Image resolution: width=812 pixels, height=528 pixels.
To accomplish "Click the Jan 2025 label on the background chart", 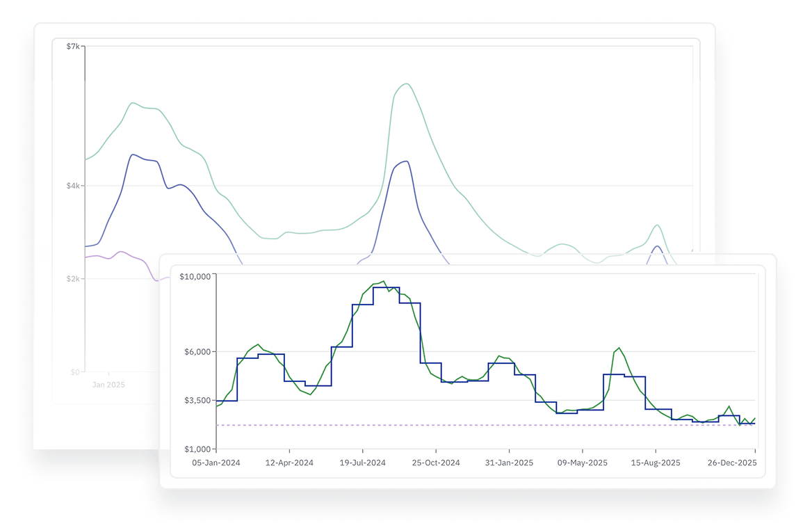I will point(108,384).
